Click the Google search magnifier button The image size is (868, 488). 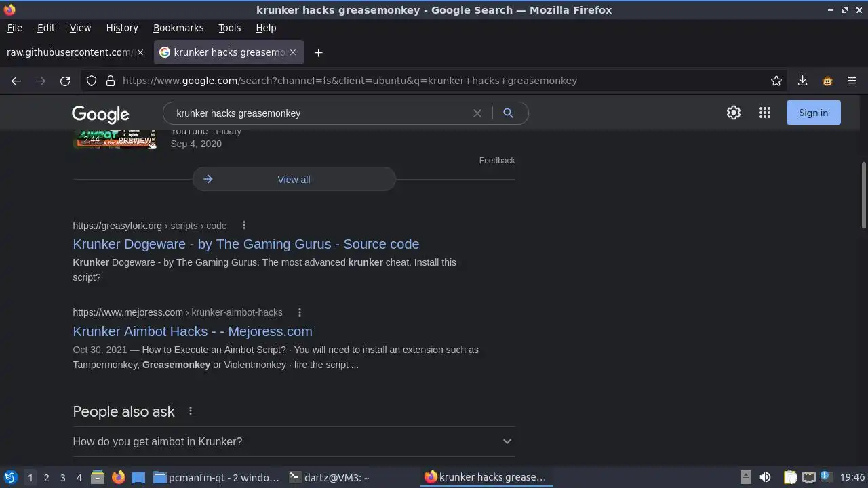click(508, 113)
